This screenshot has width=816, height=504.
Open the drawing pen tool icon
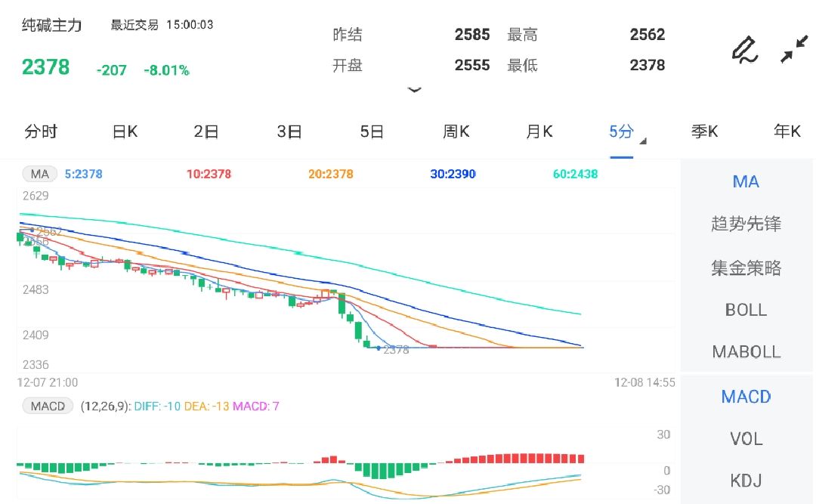[x=745, y=49]
